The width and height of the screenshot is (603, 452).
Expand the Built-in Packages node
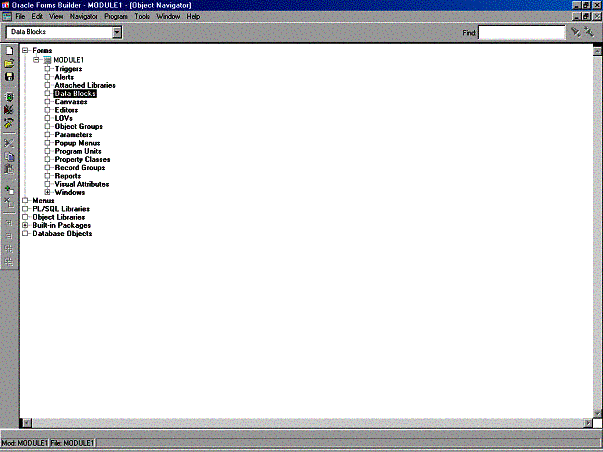click(25, 225)
